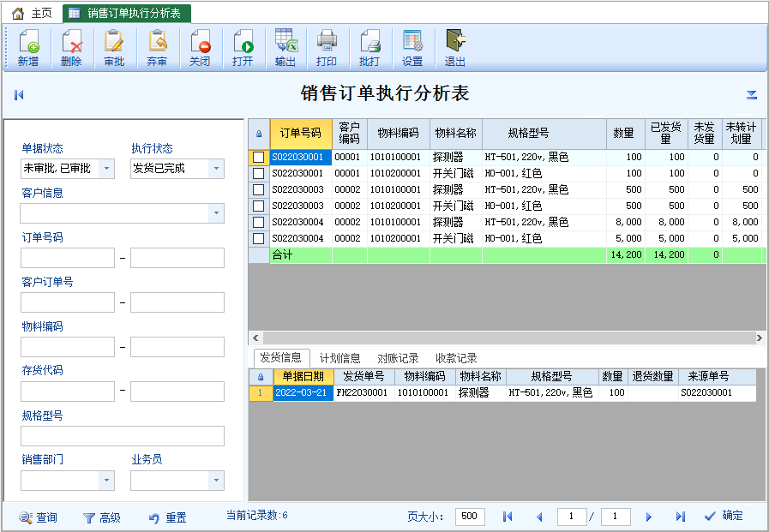Image resolution: width=769 pixels, height=532 pixels.
Task: Click the 退货数量 column header
Action: pos(652,376)
